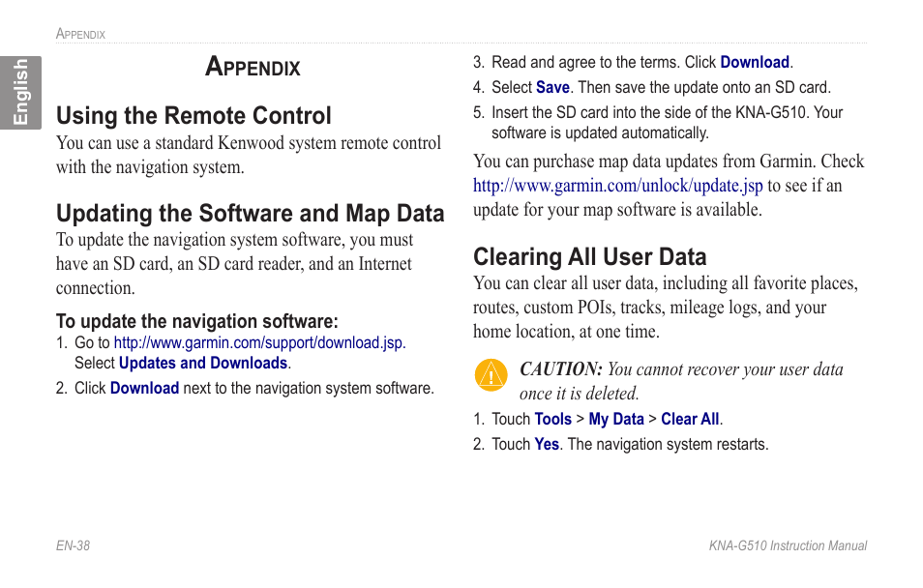
Task: Click 'standard Kenwood system remote control' sentence
Action: (x=249, y=155)
